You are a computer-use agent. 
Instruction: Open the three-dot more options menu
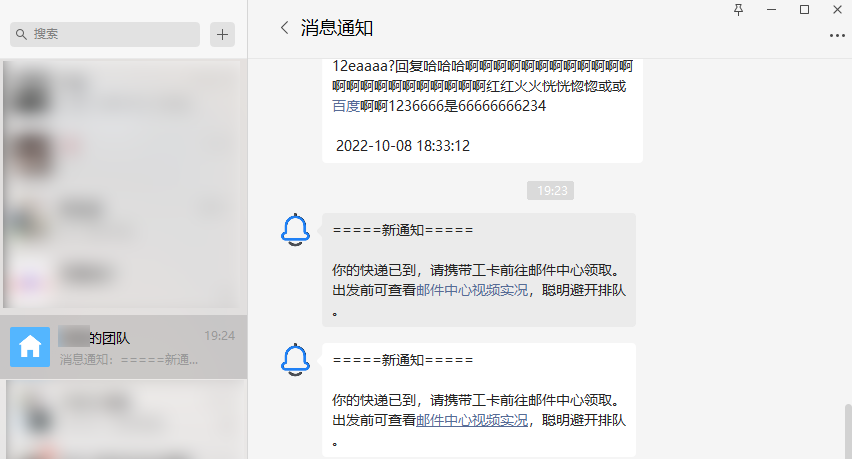pyautogui.click(x=837, y=36)
